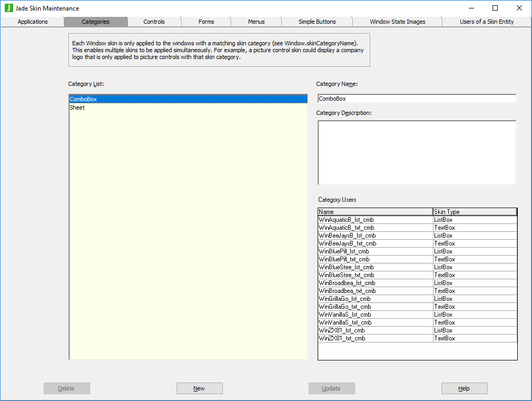Click the Help button
Image resolution: width=532 pixels, height=401 pixels.
[464, 388]
